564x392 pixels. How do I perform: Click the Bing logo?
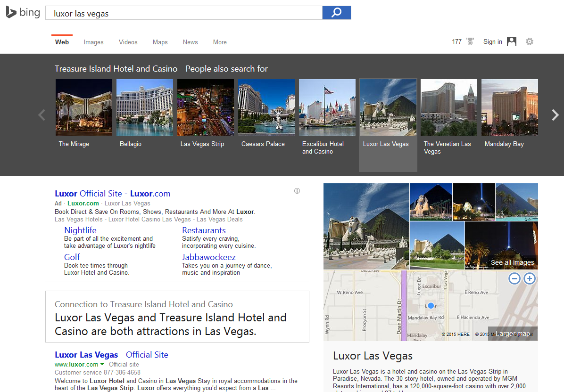[x=23, y=13]
